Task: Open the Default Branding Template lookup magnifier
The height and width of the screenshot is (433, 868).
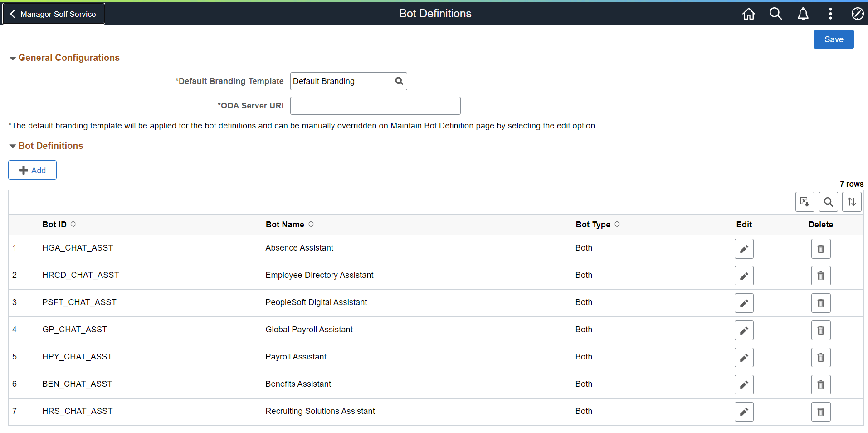Action: point(399,81)
